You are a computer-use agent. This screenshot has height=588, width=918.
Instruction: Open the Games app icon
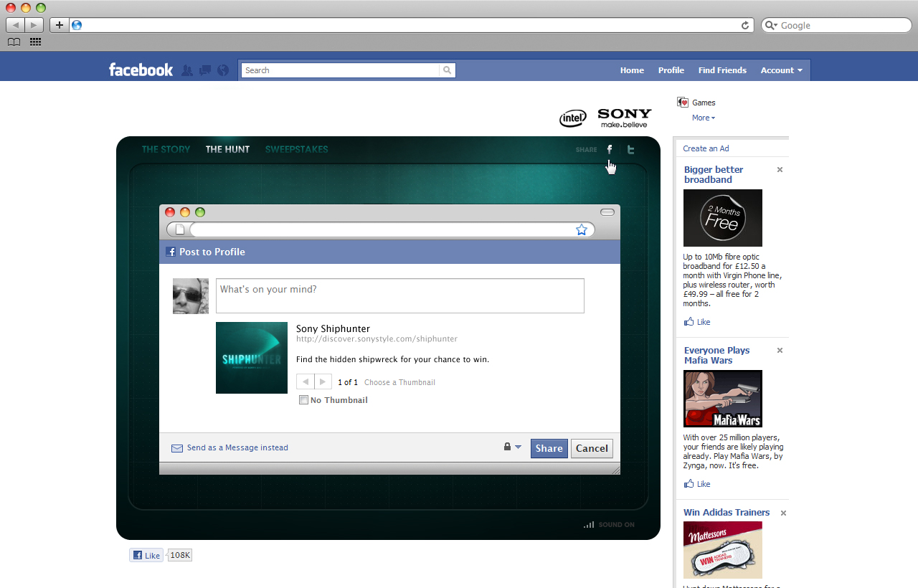point(683,103)
